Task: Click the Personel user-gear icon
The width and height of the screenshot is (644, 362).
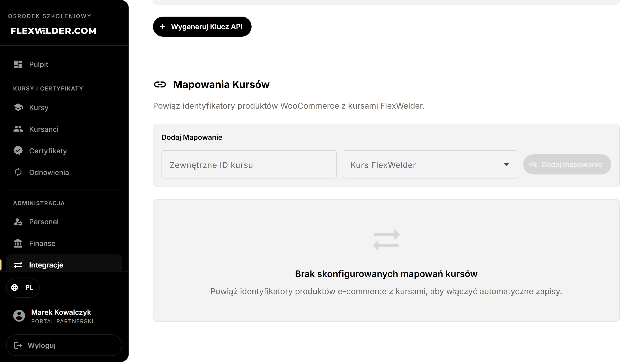Action: point(18,222)
